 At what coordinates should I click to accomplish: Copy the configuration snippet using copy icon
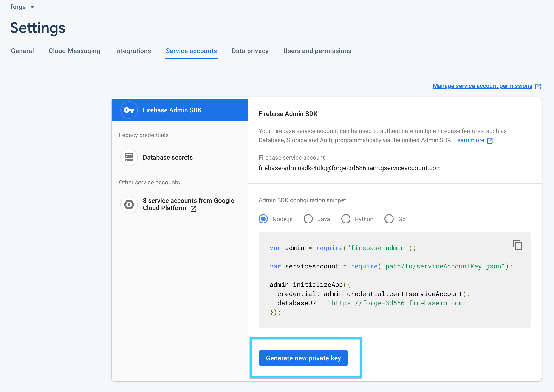click(517, 245)
